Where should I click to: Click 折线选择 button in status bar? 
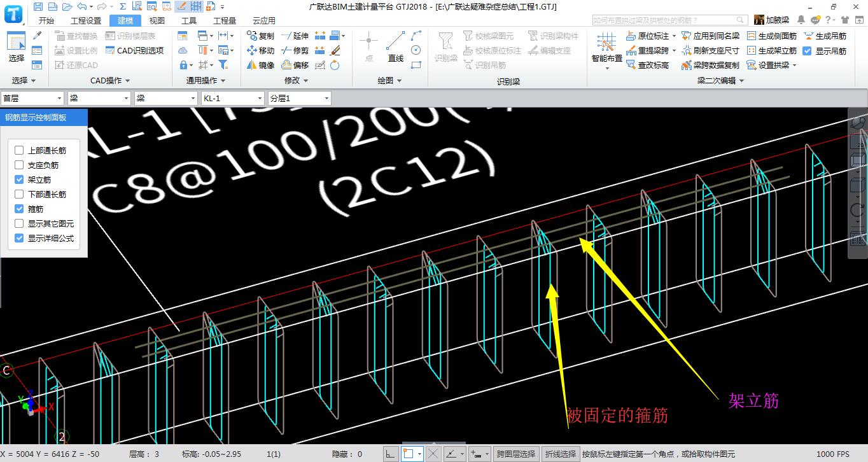tap(561, 454)
